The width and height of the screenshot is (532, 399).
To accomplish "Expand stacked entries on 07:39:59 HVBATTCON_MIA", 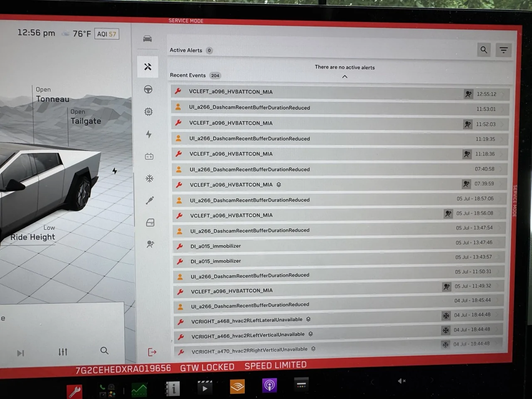I will (279, 185).
